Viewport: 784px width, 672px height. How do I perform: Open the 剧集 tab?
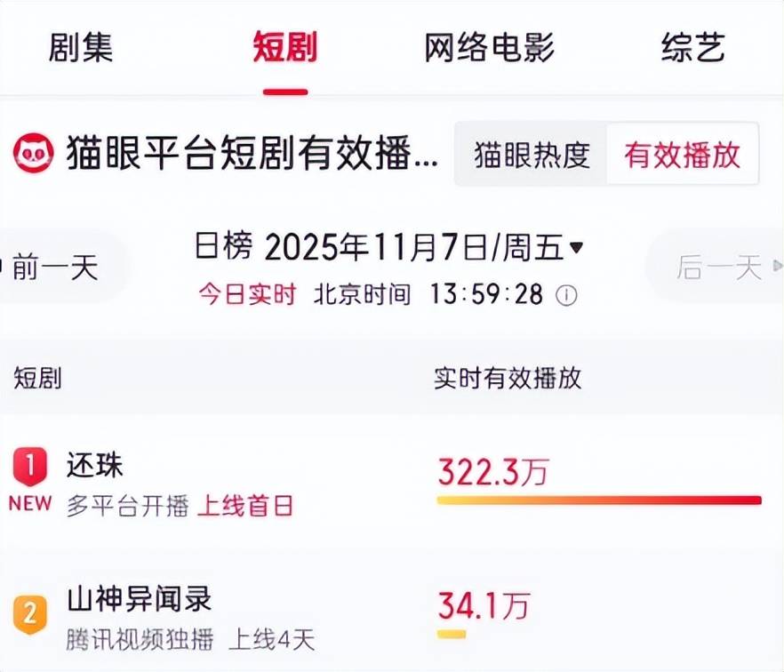[81, 48]
